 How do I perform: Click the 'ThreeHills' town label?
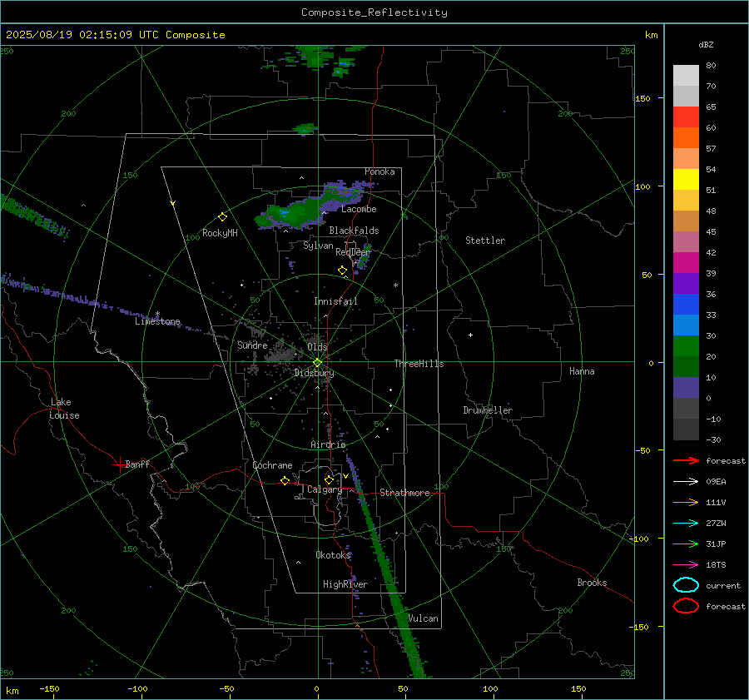pyautogui.click(x=419, y=364)
